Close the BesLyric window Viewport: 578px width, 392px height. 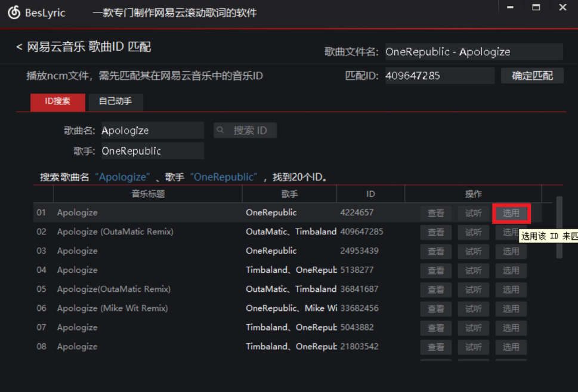coord(562,8)
